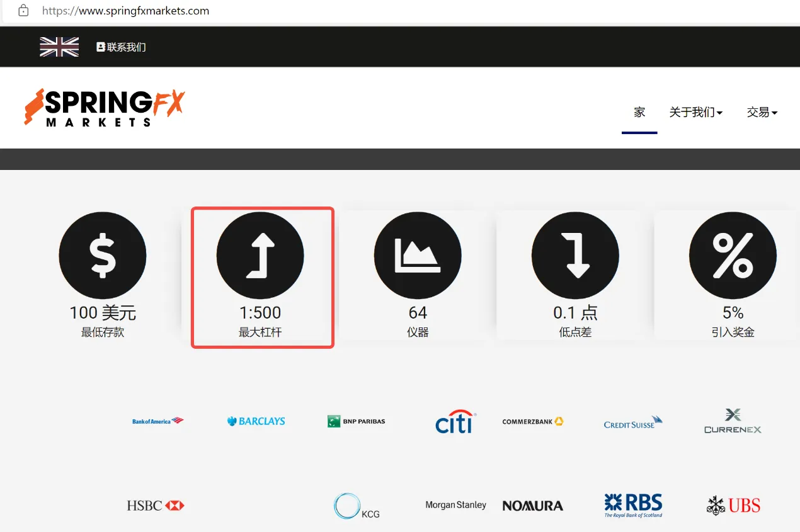Image resolution: width=800 pixels, height=532 pixels.
Task: Click the Bank of America logo
Action: pos(158,421)
